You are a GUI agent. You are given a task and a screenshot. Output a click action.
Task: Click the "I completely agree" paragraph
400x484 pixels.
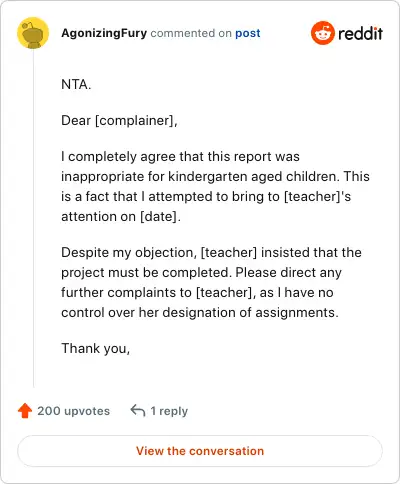[x=215, y=186]
